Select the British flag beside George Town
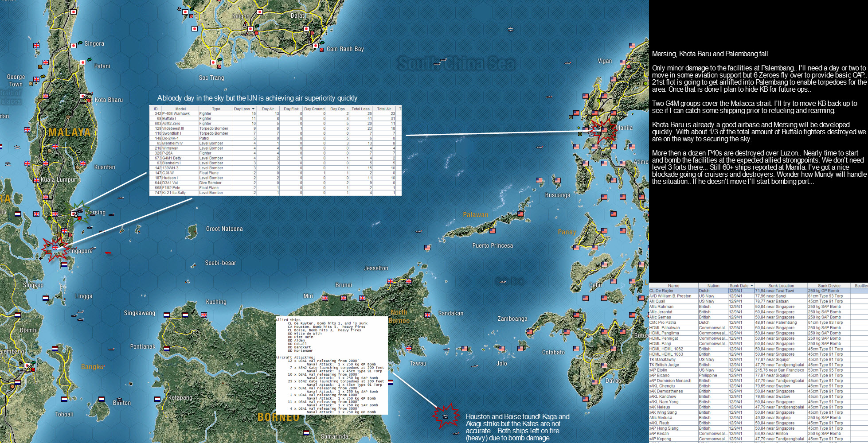The height and width of the screenshot is (443, 868). coord(36,79)
